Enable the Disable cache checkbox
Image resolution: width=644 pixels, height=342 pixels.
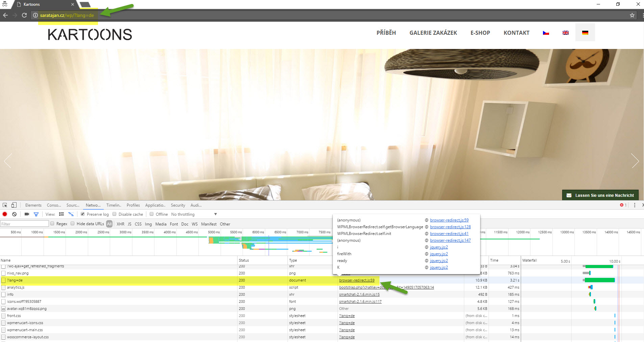click(115, 214)
